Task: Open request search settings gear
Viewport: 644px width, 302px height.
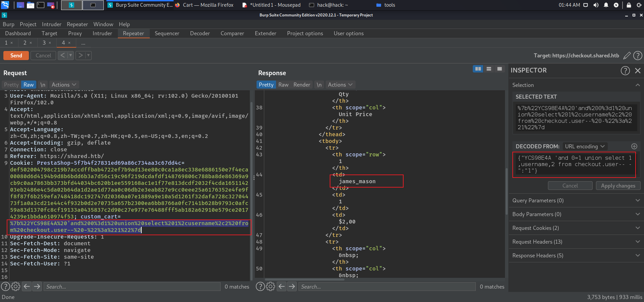Action: coord(16,287)
